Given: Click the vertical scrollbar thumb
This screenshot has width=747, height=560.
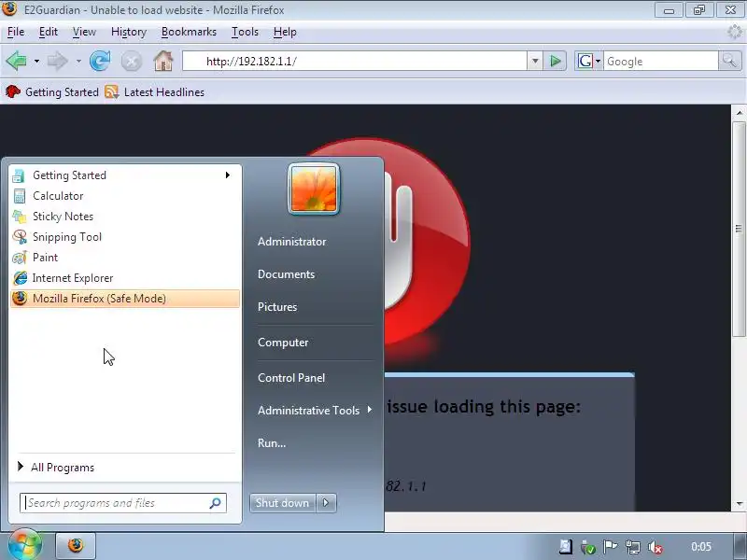Looking at the screenshot, I should (x=739, y=229).
